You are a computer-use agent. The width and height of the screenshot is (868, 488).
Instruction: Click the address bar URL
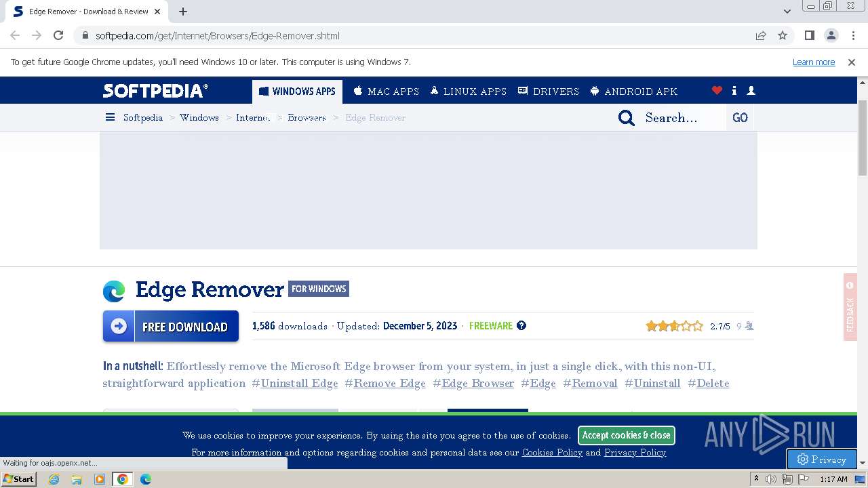coord(217,35)
